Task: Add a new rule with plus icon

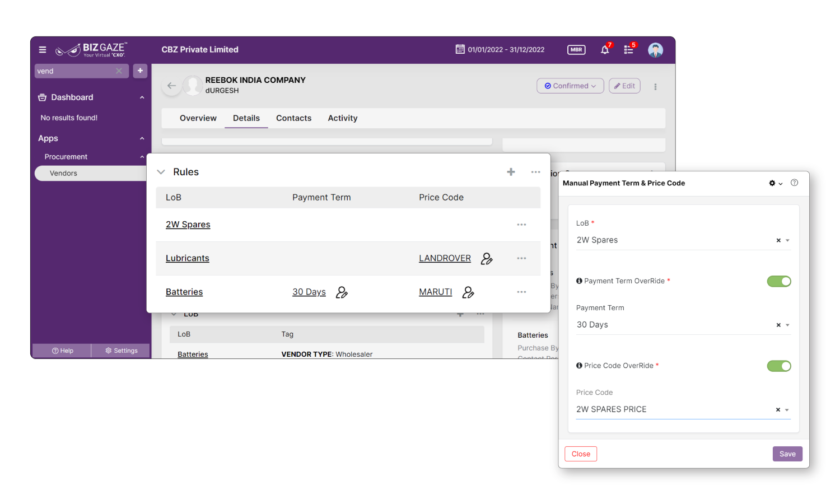Action: (x=511, y=172)
